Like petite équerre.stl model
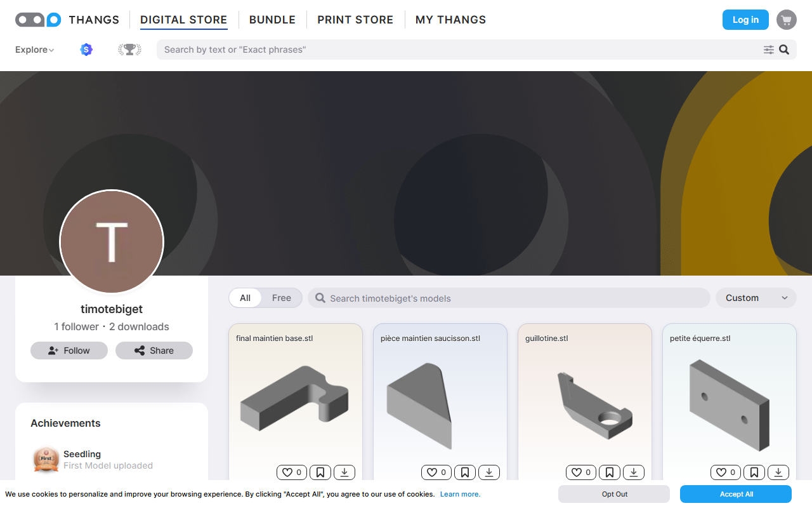 [x=726, y=472]
